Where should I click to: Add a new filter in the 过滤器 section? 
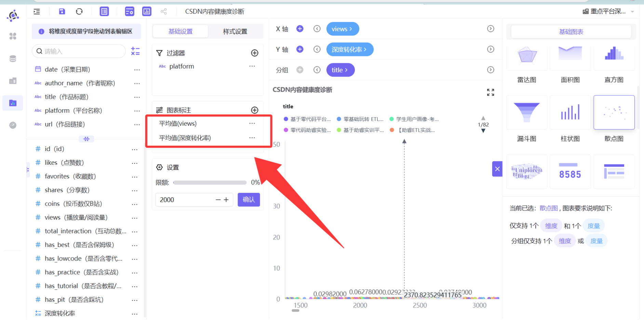pyautogui.click(x=255, y=53)
